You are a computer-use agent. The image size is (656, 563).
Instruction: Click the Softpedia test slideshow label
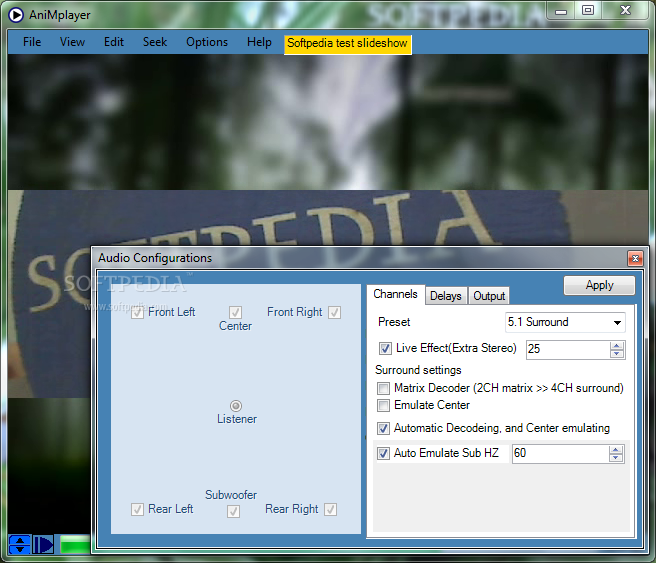click(x=347, y=44)
